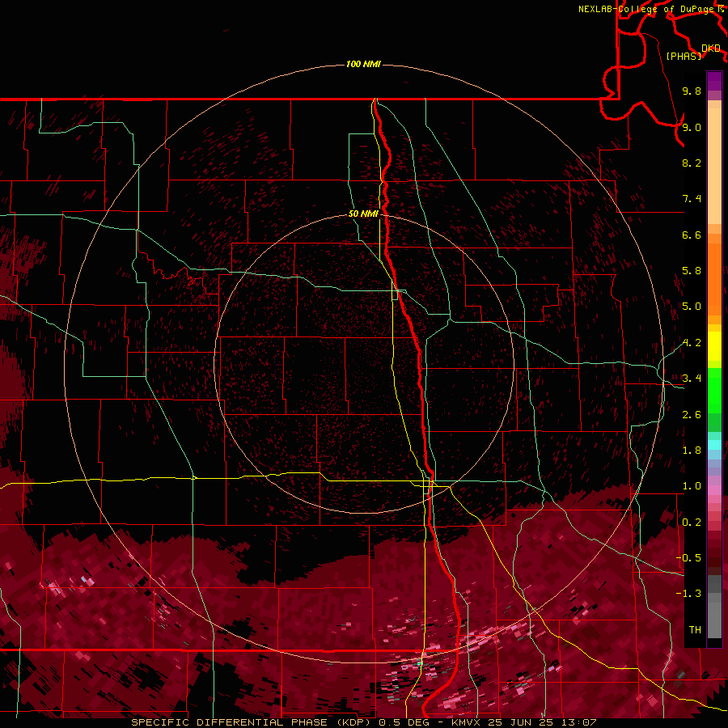Screen dimensions: 728x728
Task: Click the 1.8 value on color scale
Action: pyautogui.click(x=692, y=451)
